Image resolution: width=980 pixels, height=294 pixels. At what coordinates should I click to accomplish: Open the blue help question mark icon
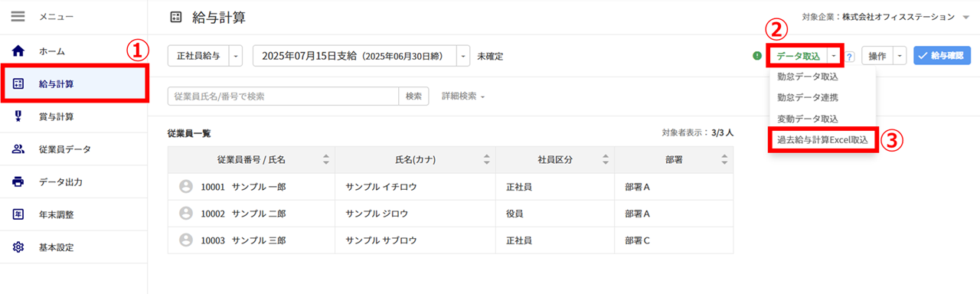coord(850,57)
